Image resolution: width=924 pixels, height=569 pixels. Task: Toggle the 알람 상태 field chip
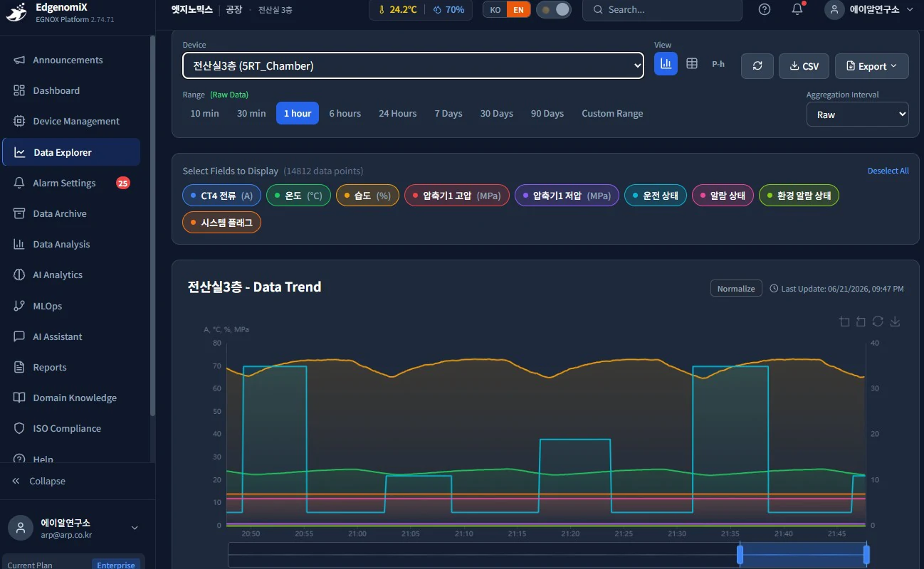(723, 196)
